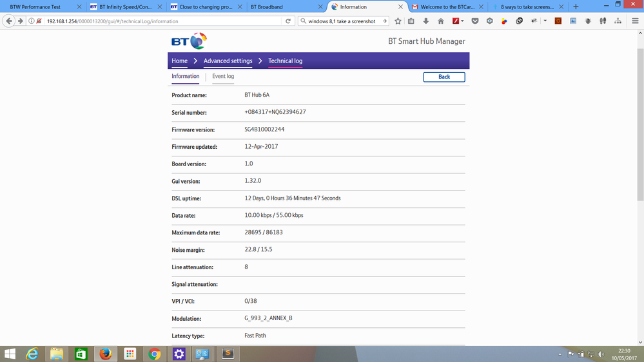Select the Information sub-tab
The height and width of the screenshot is (362, 644).
[x=185, y=77]
